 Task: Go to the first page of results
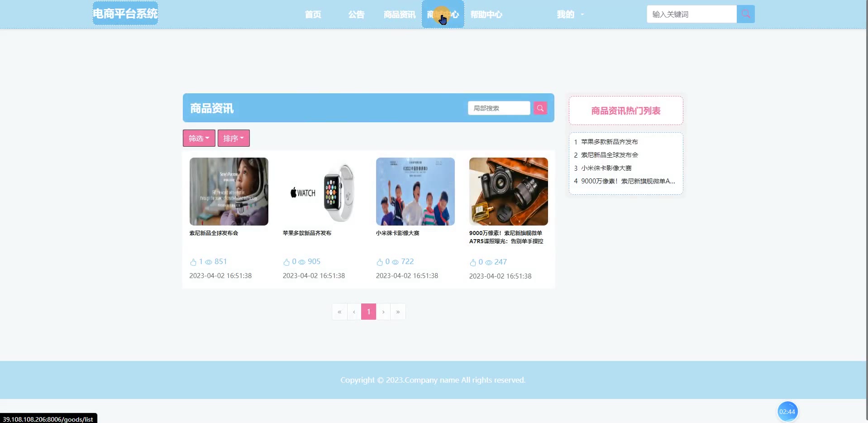point(339,312)
